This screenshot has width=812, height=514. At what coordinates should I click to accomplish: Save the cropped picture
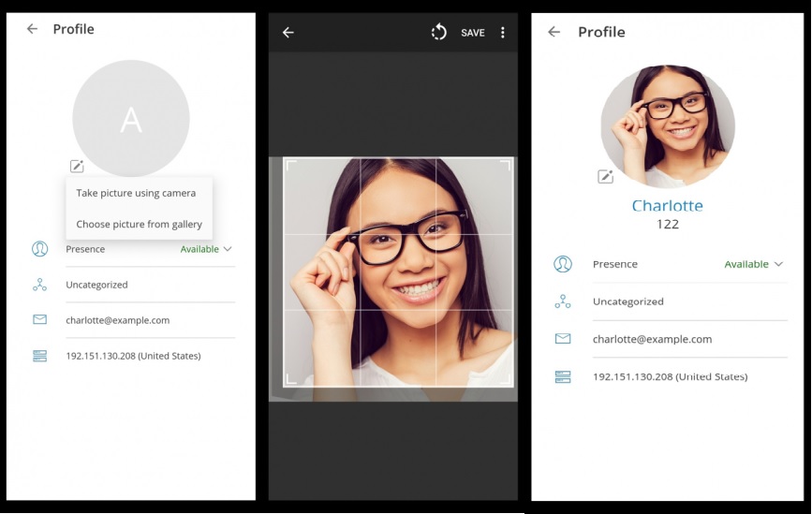[473, 33]
